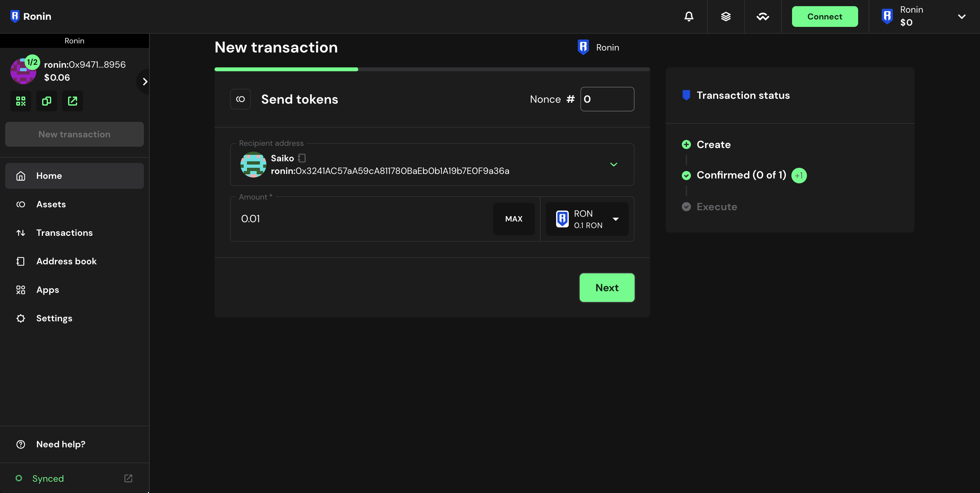Click the Transaction status shield icon
This screenshot has width=980, height=493.
point(686,95)
